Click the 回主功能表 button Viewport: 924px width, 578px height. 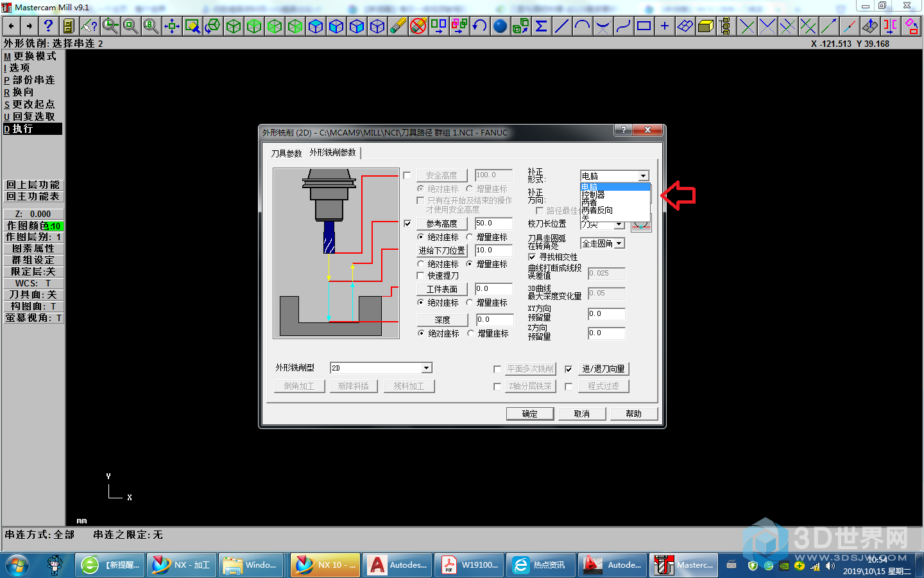pos(33,197)
